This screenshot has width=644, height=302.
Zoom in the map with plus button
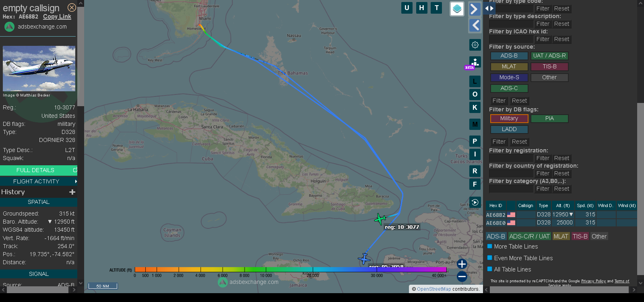pyautogui.click(x=462, y=264)
